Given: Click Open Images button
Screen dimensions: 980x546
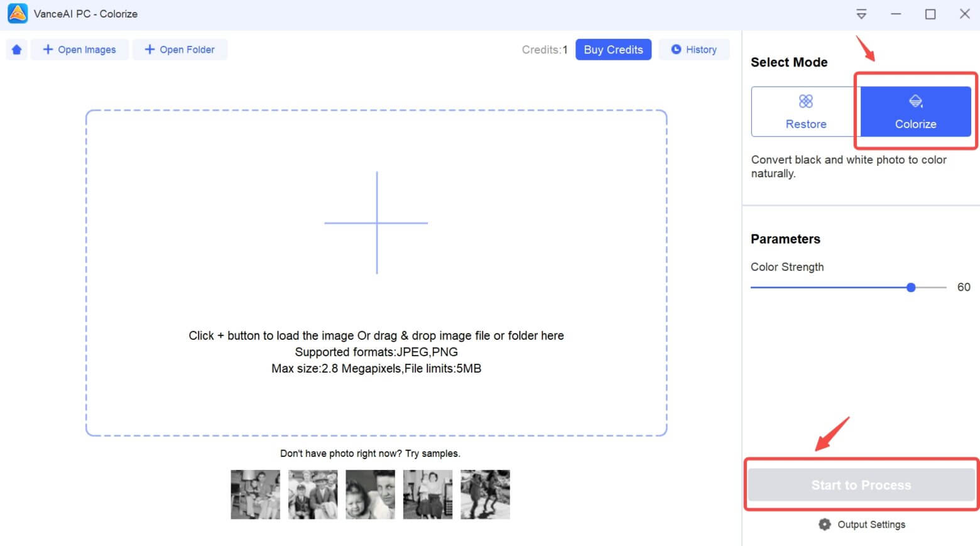Looking at the screenshot, I should 80,50.
